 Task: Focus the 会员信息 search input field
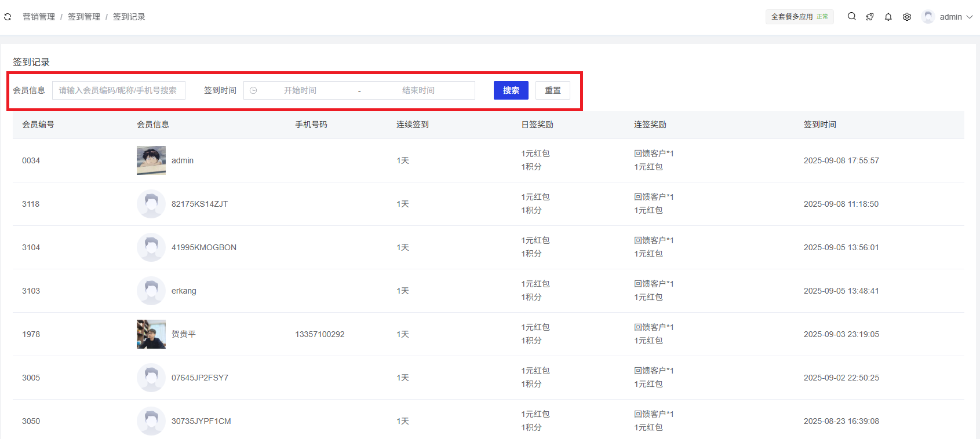(119, 90)
